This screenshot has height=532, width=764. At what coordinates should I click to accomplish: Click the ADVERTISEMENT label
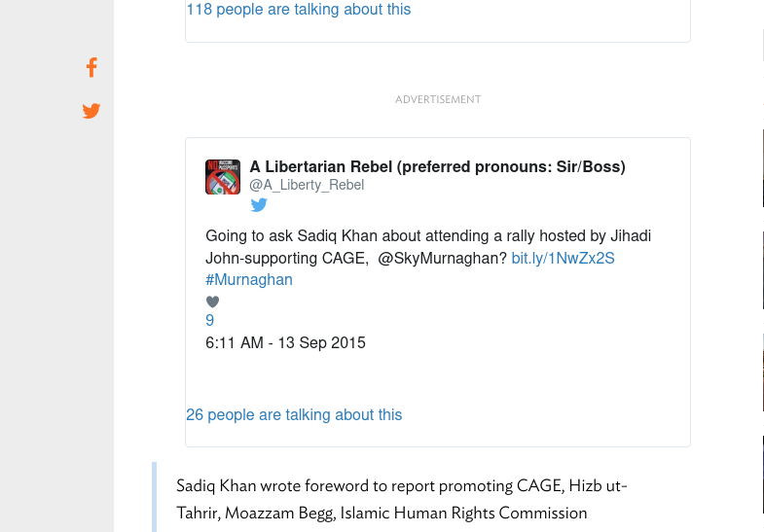(438, 99)
